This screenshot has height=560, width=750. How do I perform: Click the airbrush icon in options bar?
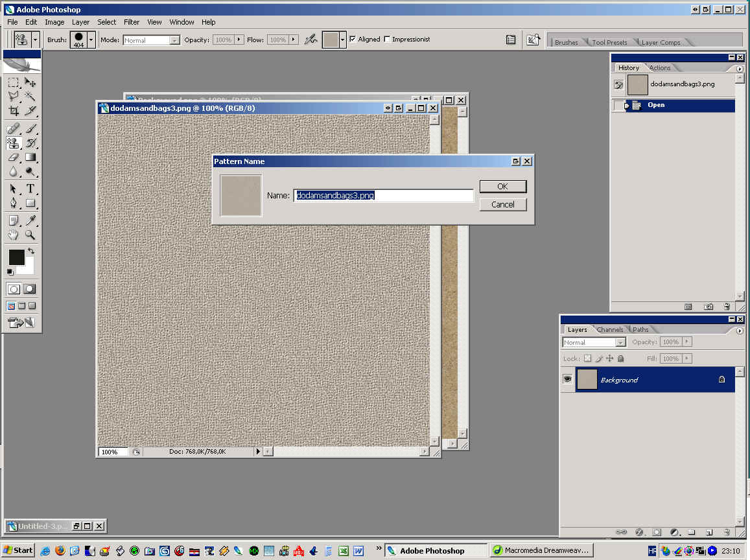pyautogui.click(x=311, y=40)
